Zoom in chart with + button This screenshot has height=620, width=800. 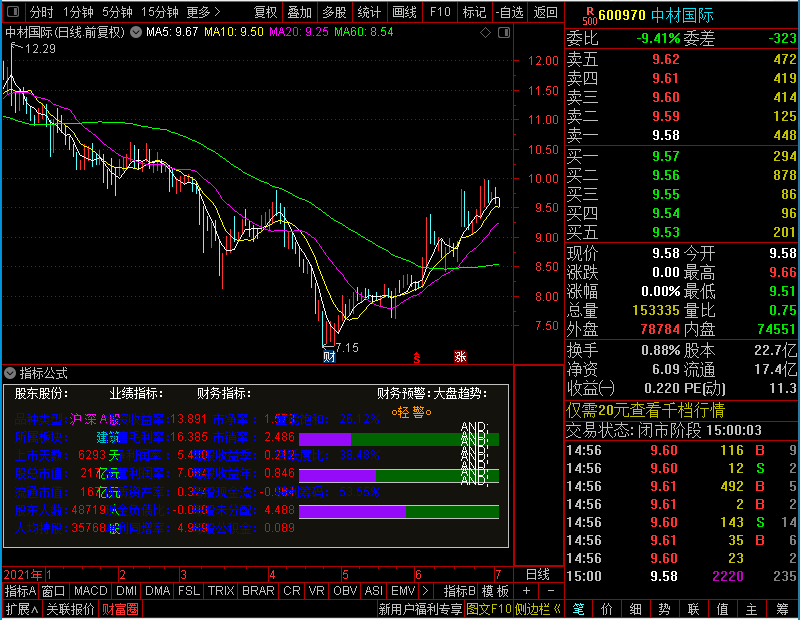[x=527, y=591]
